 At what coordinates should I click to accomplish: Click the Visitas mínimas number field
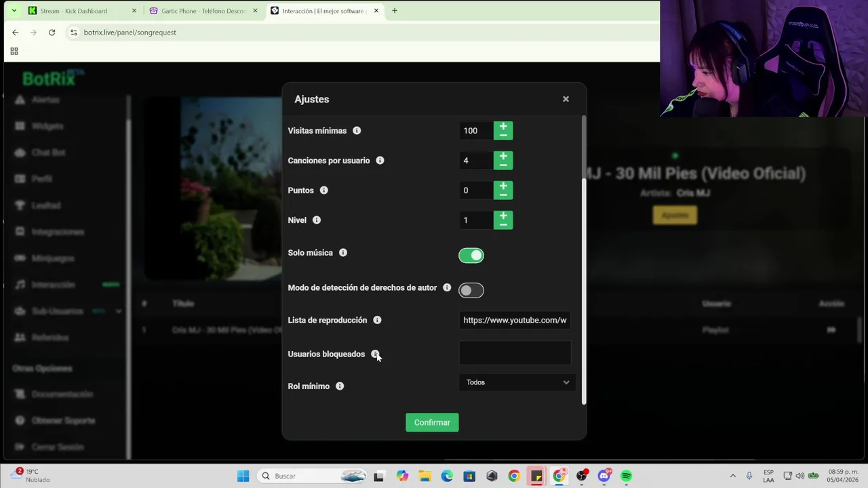476,131
